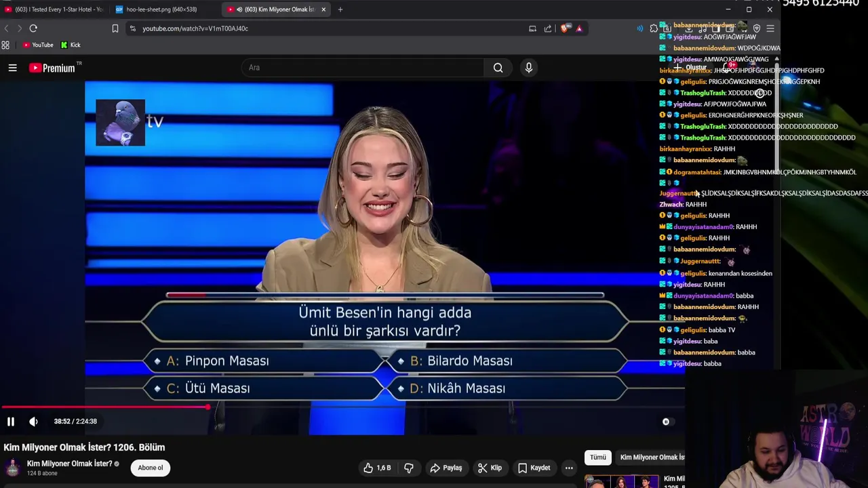The height and width of the screenshot is (488, 868).
Task: Go back with the browser back arrow
Action: click(6, 28)
